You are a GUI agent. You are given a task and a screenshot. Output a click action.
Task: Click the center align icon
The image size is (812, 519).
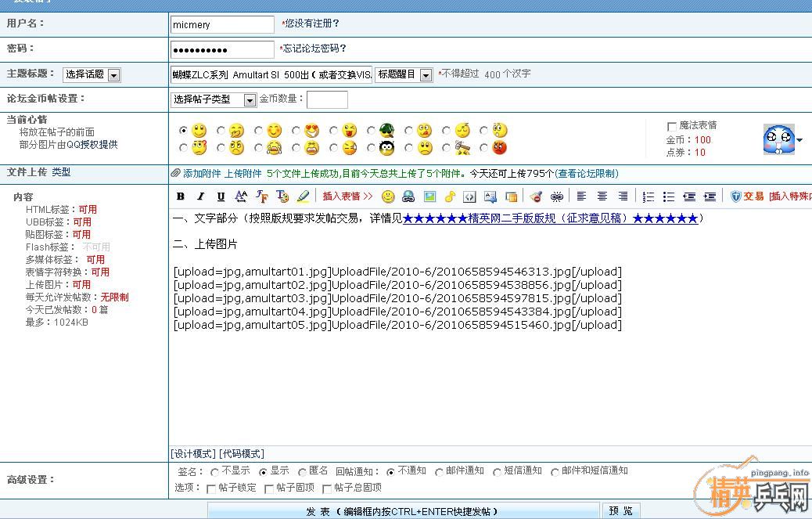pos(602,196)
